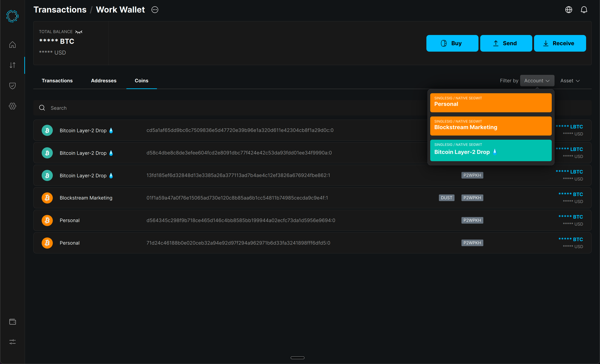Open the Home icon in sidebar
600x364 pixels.
[x=12, y=45]
